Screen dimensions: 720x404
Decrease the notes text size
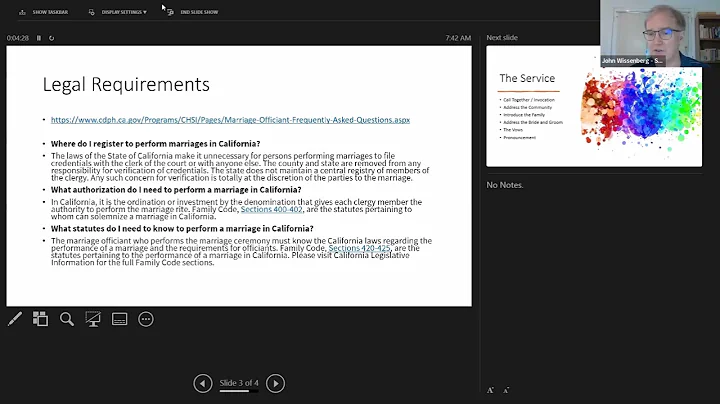(x=506, y=390)
